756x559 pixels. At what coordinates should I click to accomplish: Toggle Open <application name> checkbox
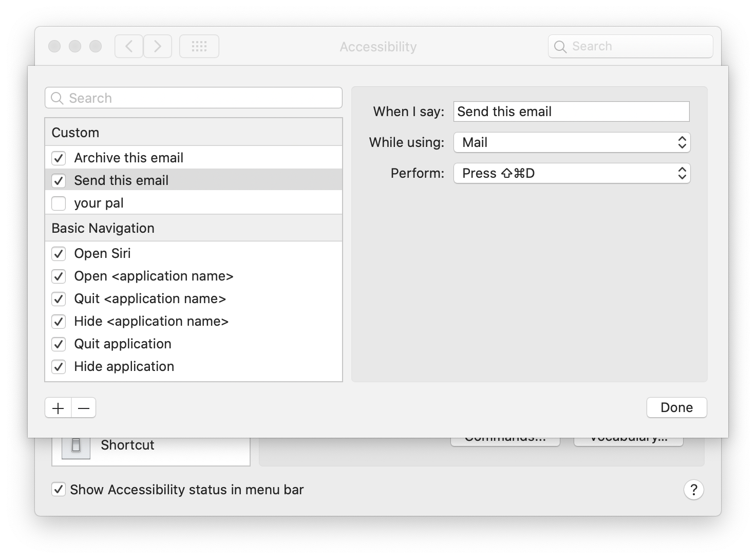tap(59, 276)
